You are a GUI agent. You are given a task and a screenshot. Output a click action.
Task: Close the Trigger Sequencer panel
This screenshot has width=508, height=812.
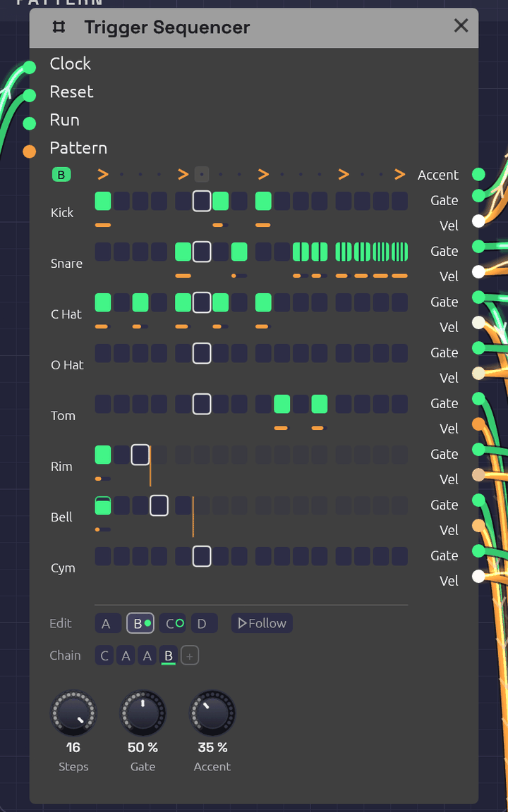(x=461, y=25)
